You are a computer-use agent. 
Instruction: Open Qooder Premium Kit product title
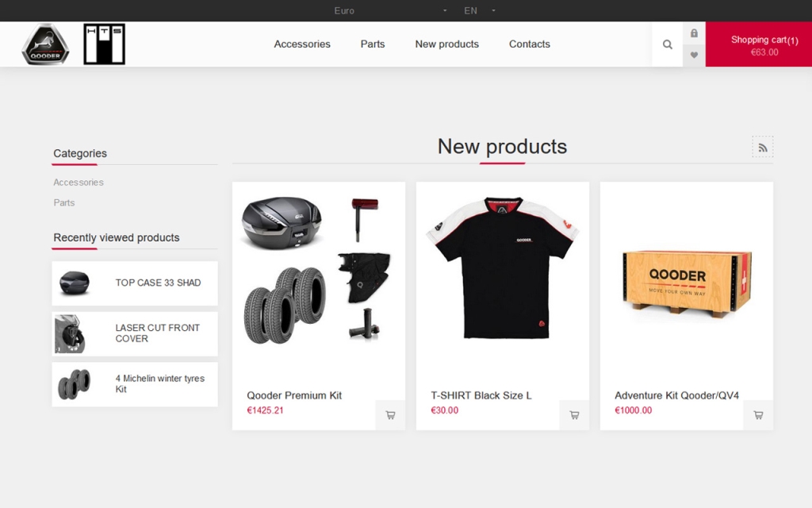tap(294, 395)
